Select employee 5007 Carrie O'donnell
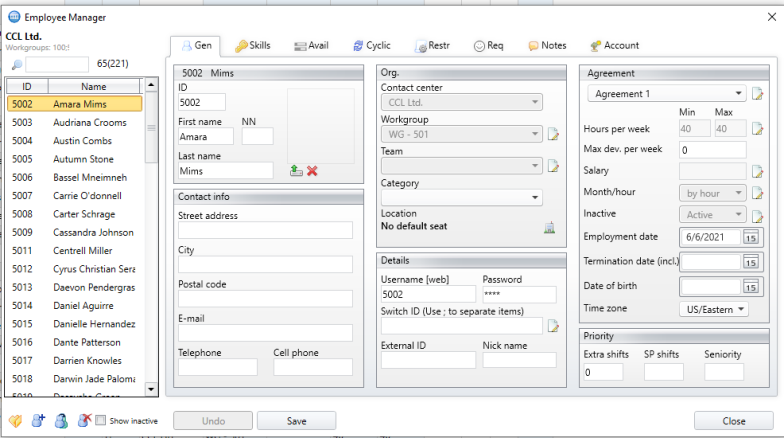Image resolution: width=784 pixels, height=438 pixels. 74,196
